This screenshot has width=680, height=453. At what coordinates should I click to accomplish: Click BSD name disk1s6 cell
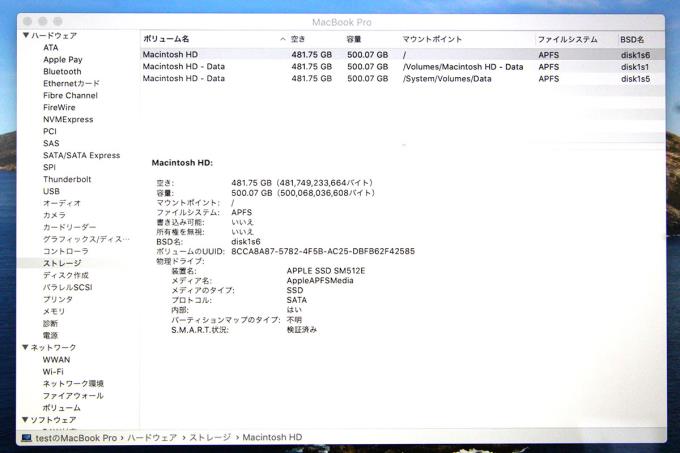[x=635, y=55]
